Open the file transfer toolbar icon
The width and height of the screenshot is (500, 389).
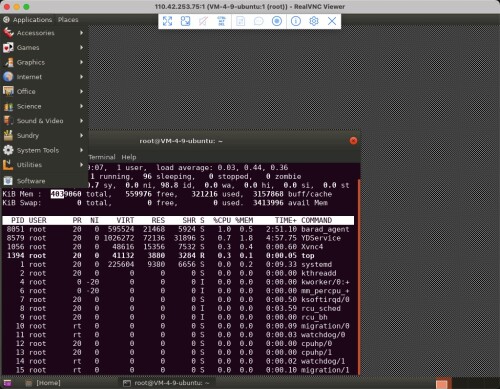point(240,21)
